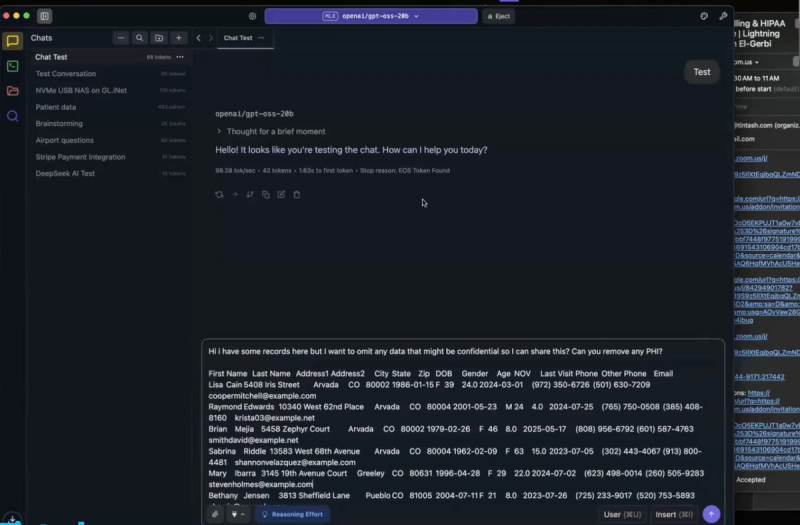
Task: Attach a file with paperclip icon
Action: pyautogui.click(x=215, y=514)
